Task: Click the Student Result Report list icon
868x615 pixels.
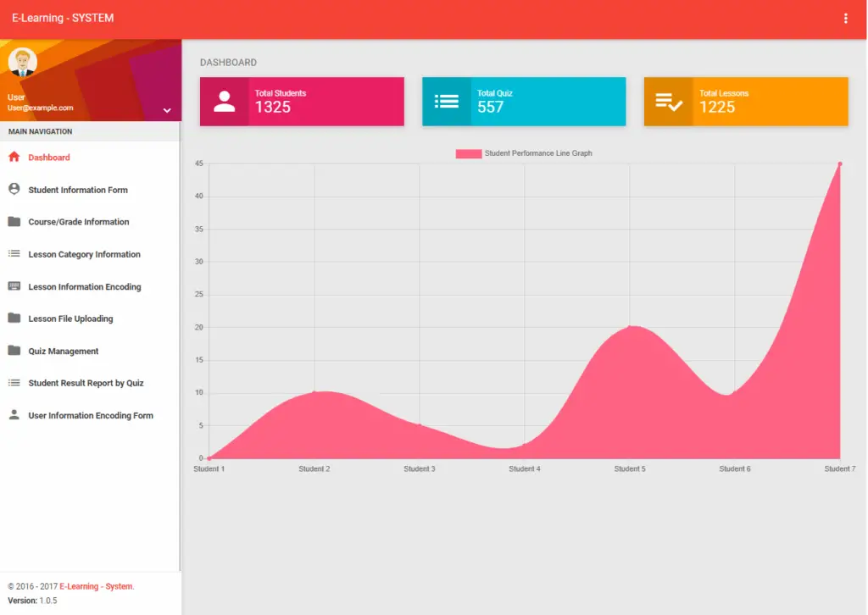Action: click(x=13, y=383)
